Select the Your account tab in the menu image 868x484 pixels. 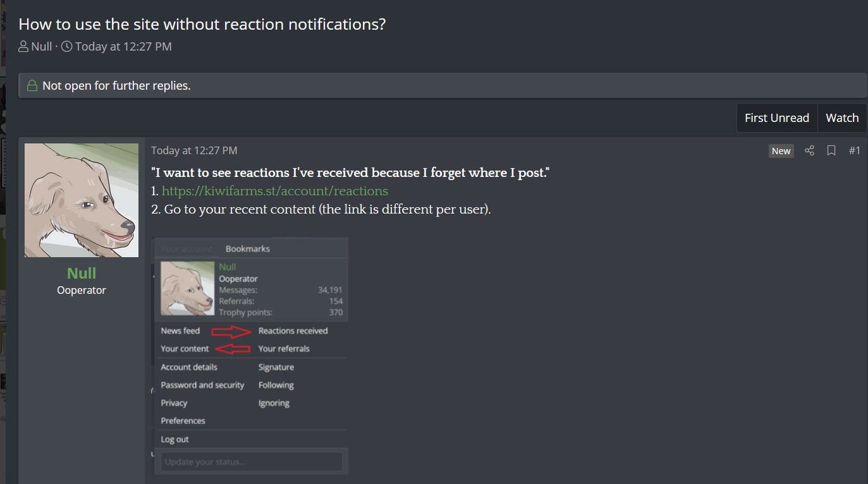coord(186,249)
